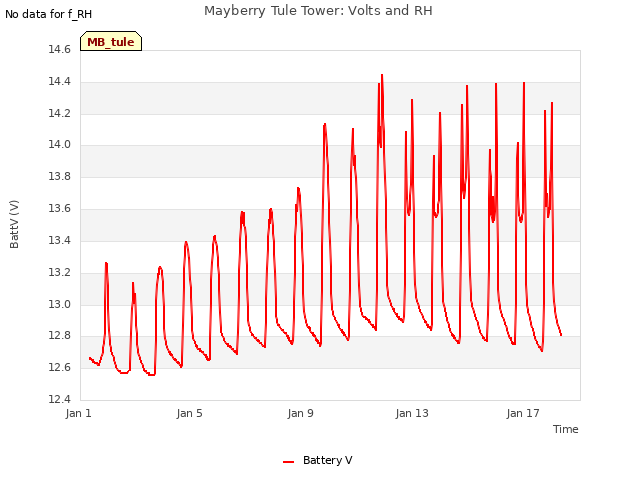This screenshot has width=640, height=480.
Task: Select the Jan 9 x-axis tick label
Action: point(300,413)
